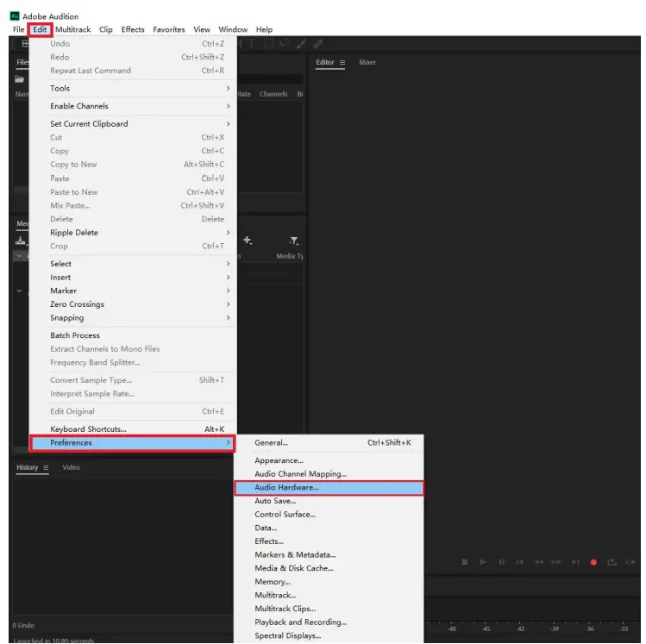This screenshot has width=646, height=644.
Task: Switch to the Mixer tab
Action: pos(367,63)
